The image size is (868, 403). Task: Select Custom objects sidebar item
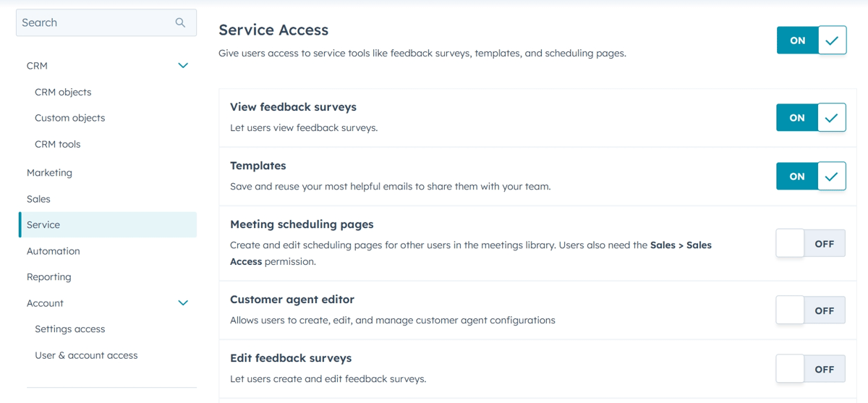[x=70, y=118]
